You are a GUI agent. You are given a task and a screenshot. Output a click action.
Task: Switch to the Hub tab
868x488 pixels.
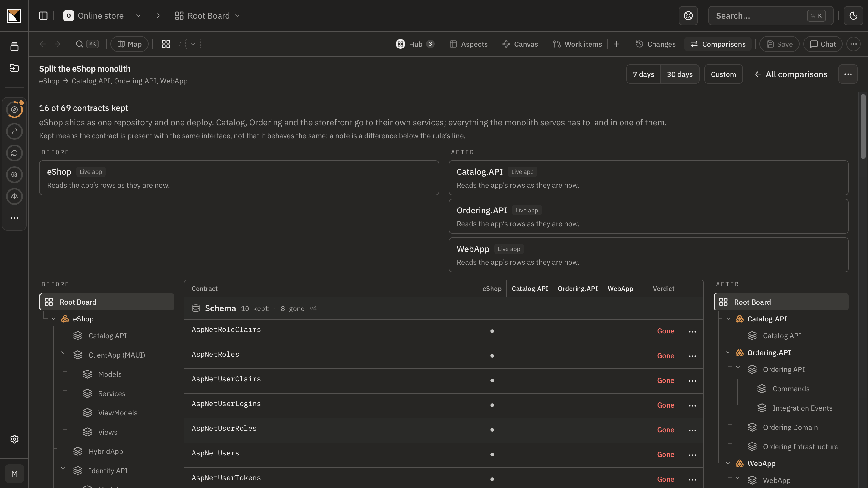[415, 44]
